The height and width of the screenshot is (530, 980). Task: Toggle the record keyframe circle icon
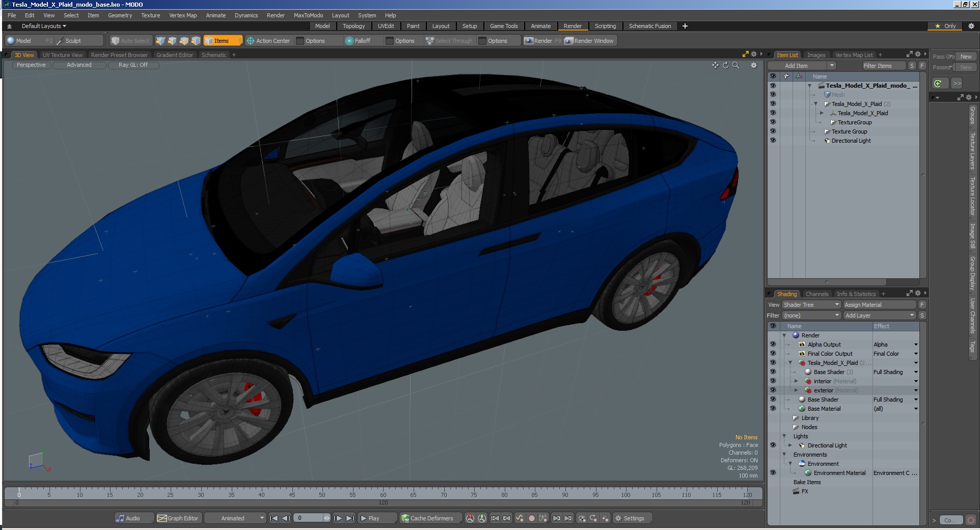(531, 518)
